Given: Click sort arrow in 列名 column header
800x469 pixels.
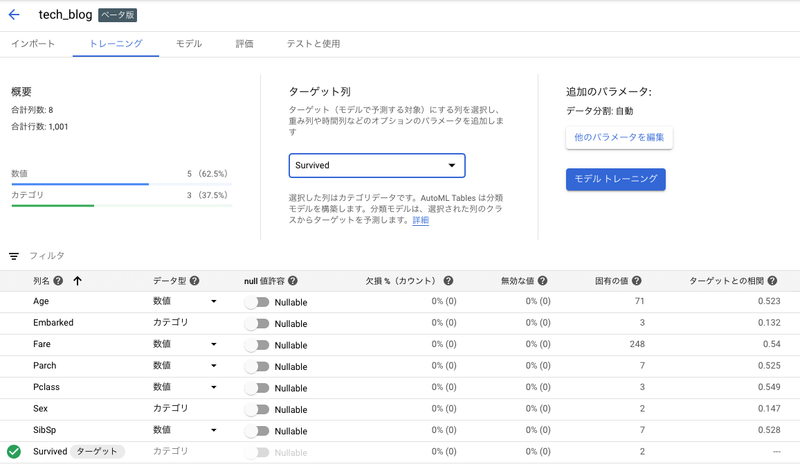Looking at the screenshot, I should tap(77, 282).
